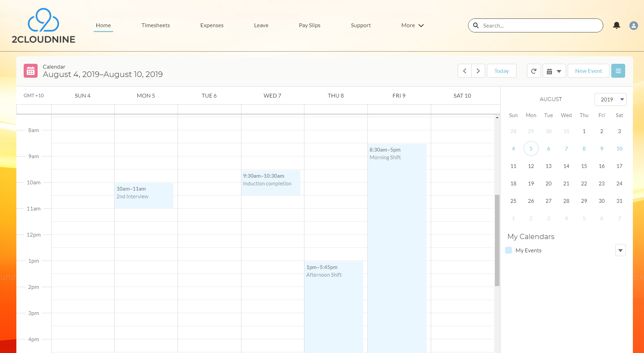Screen dimensions: 644x353
Task: Open the notifications bell
Action: click(x=616, y=25)
